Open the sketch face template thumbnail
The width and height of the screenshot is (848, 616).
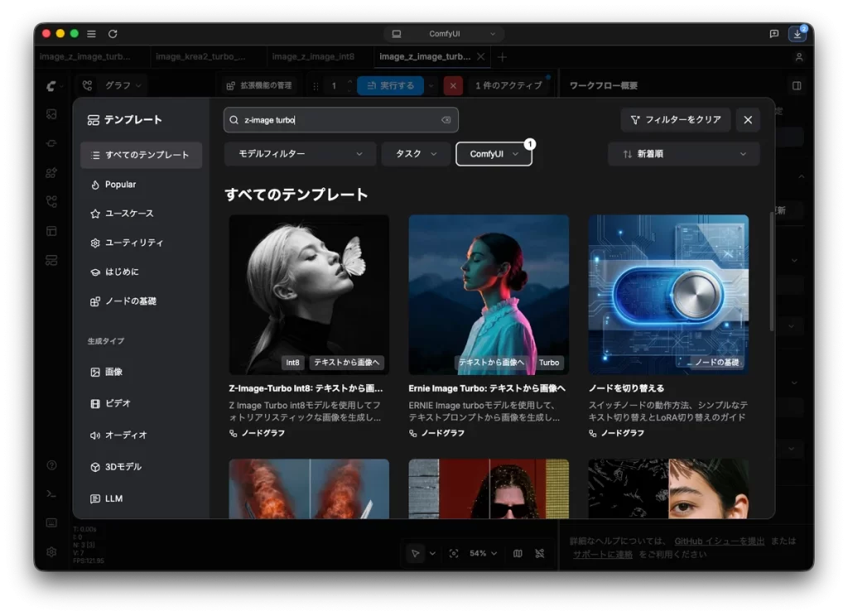click(668, 488)
